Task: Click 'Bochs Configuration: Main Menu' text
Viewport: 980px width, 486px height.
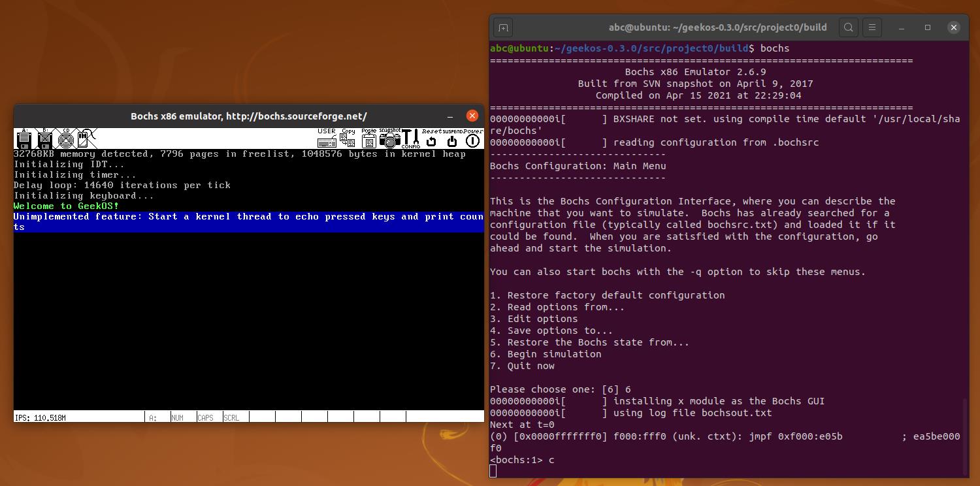Action: point(578,166)
